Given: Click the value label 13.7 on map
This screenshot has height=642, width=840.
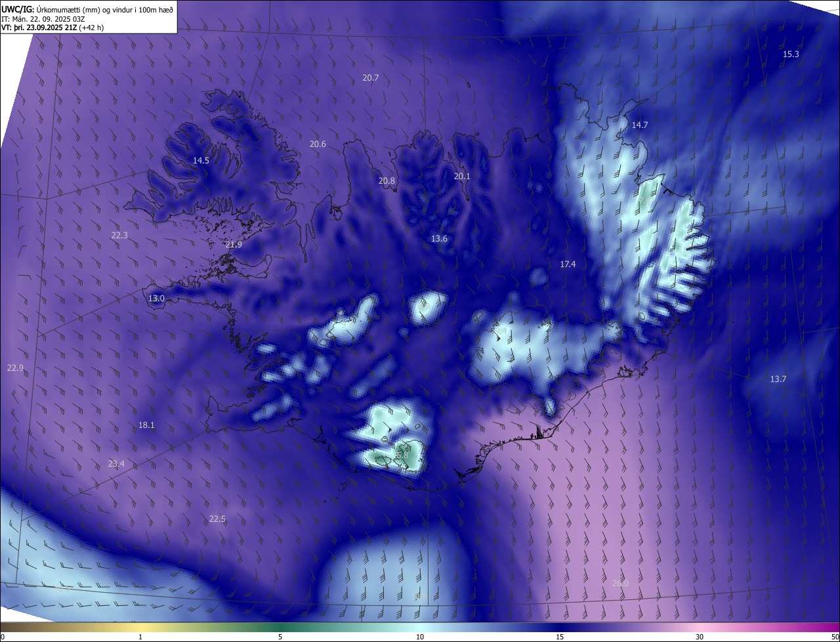Looking at the screenshot, I should pos(778,379).
